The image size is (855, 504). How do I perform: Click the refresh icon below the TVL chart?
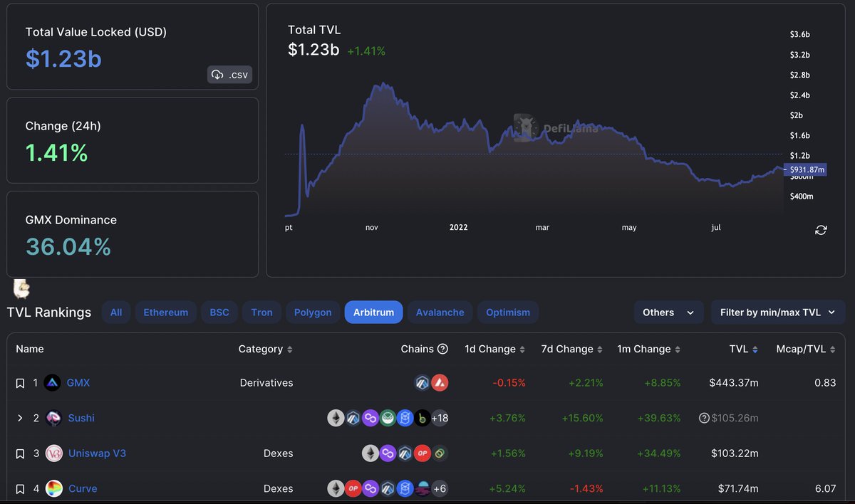pyautogui.click(x=820, y=231)
